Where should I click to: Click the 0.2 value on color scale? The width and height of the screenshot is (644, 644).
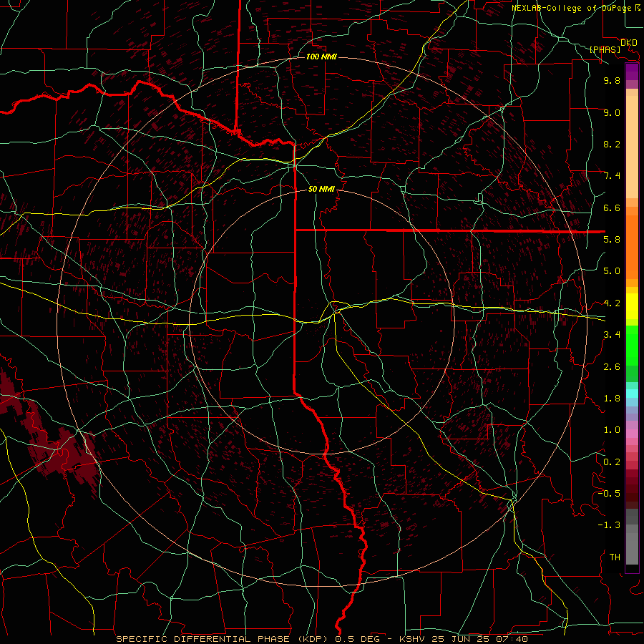tap(612, 462)
